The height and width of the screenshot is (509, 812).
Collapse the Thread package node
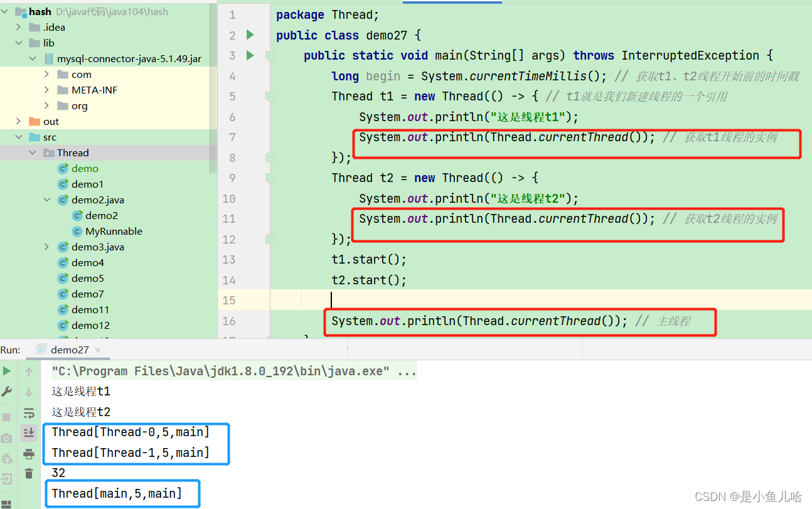pyautogui.click(x=33, y=153)
